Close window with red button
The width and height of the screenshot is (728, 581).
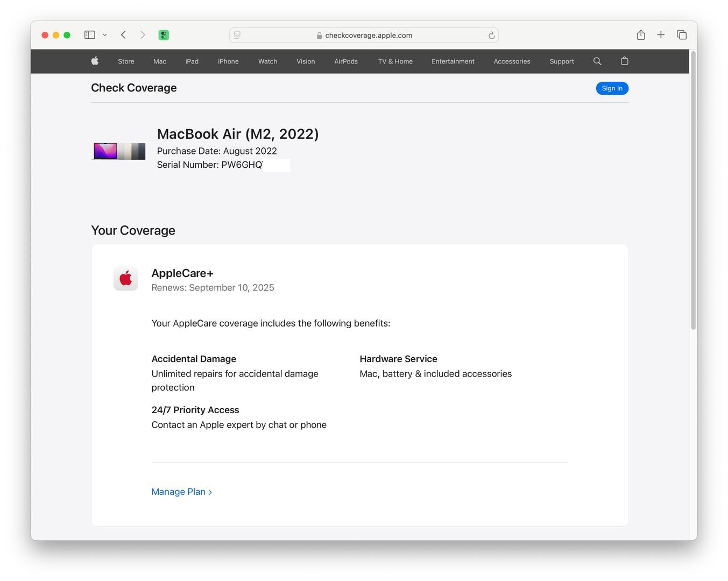[x=45, y=35]
